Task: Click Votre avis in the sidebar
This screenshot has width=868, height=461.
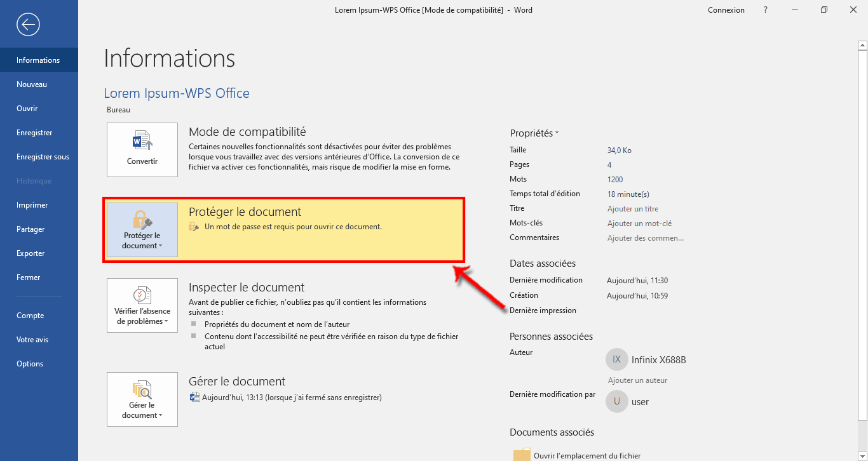Action: [x=39, y=340]
